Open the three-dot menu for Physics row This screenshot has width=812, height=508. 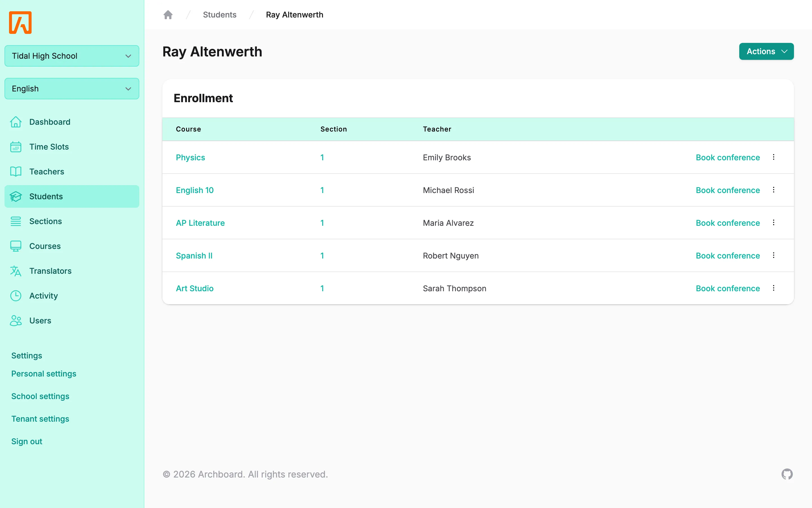coord(773,157)
